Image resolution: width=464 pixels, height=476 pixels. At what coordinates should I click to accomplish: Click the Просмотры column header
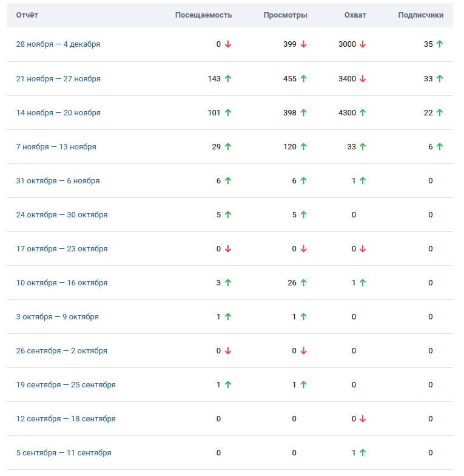pos(285,15)
